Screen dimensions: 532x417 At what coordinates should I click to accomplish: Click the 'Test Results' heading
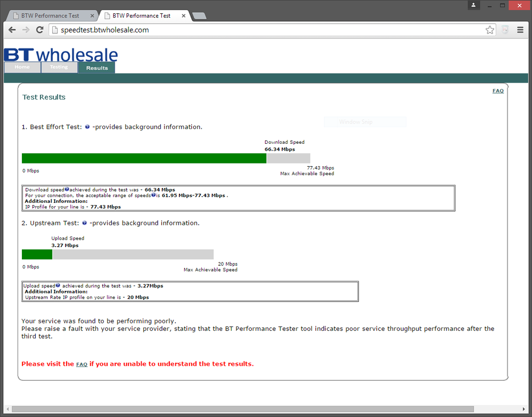pyautogui.click(x=44, y=97)
